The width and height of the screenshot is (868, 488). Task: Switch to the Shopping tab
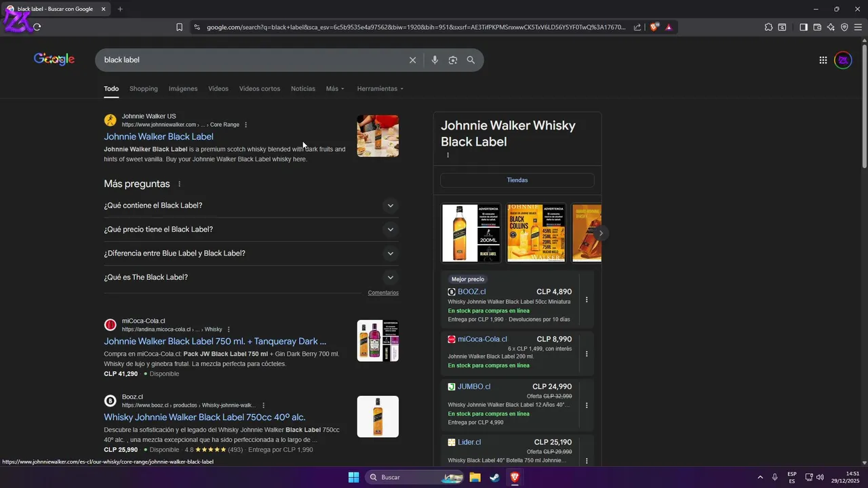[x=144, y=89]
